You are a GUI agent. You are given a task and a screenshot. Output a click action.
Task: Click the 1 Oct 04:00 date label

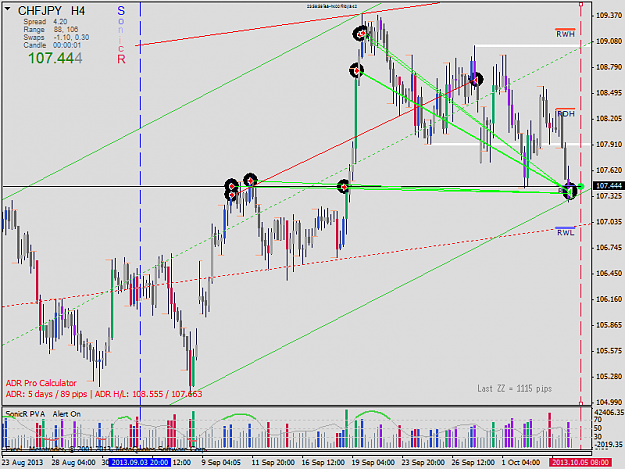click(x=521, y=463)
